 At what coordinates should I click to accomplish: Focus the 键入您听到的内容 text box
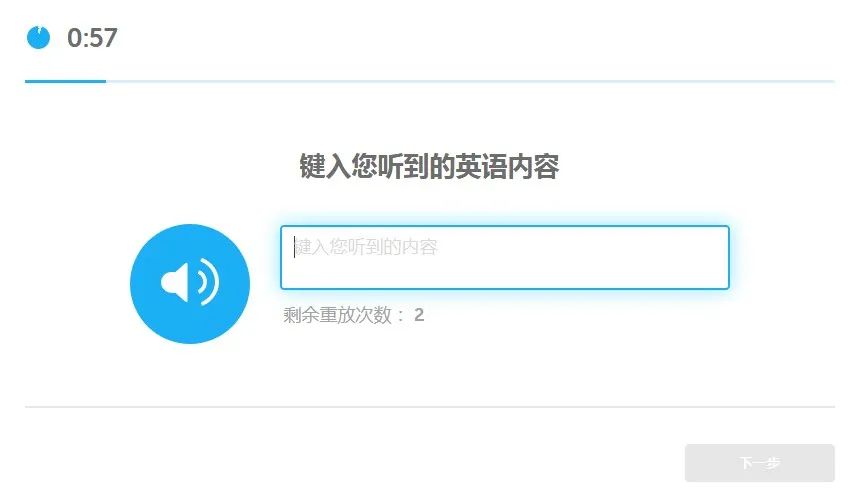click(505, 257)
